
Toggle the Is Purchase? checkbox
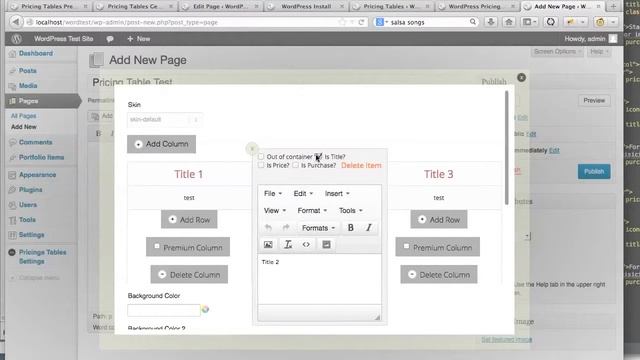point(296,165)
